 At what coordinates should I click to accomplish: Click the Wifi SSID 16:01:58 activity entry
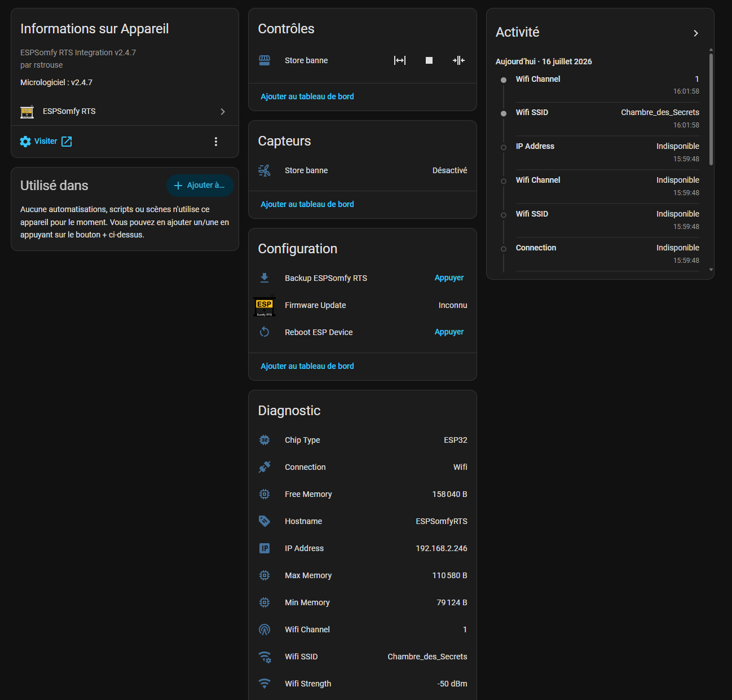(607, 119)
